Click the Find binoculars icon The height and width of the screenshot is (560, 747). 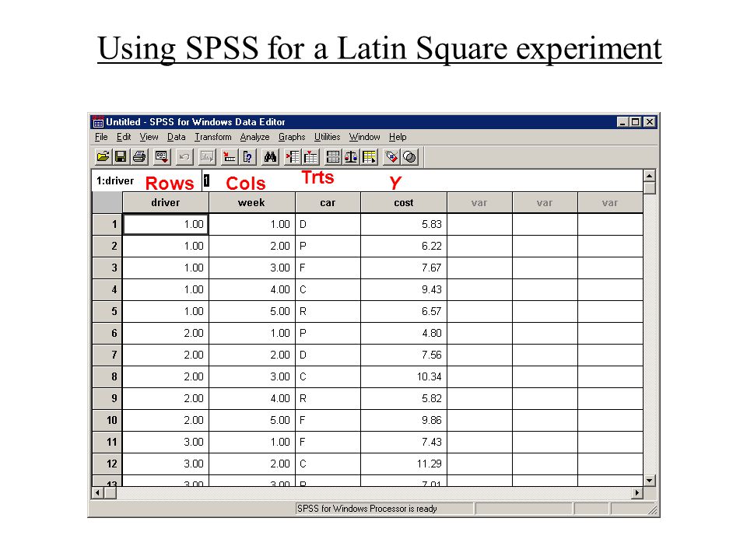[x=270, y=156]
